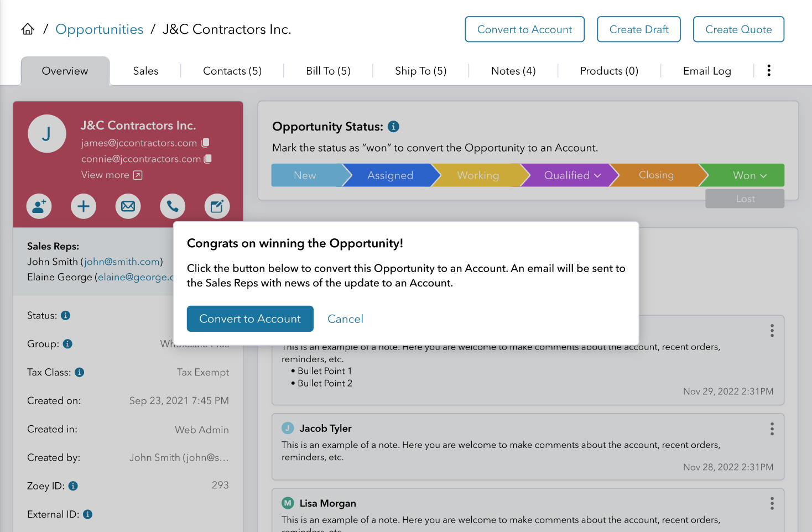Go to Opportunities breadcrumb link

pyautogui.click(x=100, y=29)
